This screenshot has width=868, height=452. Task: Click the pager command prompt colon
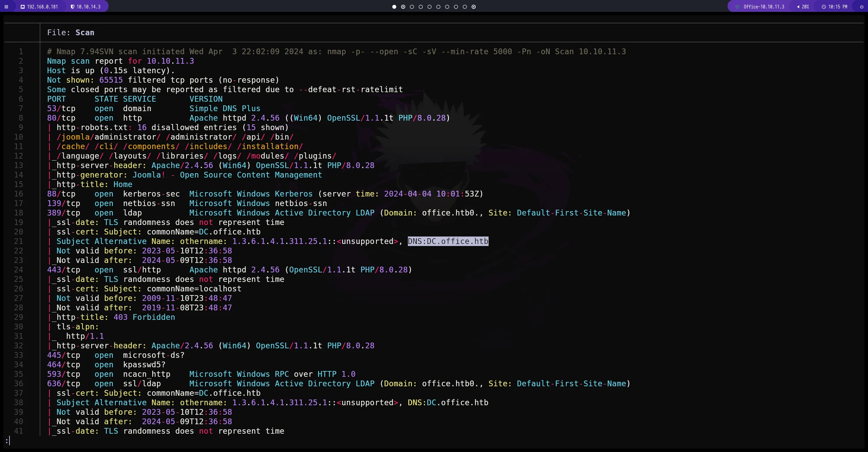point(7,440)
